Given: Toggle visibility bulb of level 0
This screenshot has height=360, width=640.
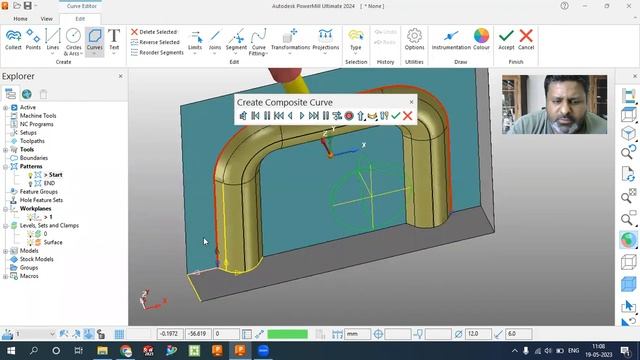Looking at the screenshot, I should tap(30, 234).
